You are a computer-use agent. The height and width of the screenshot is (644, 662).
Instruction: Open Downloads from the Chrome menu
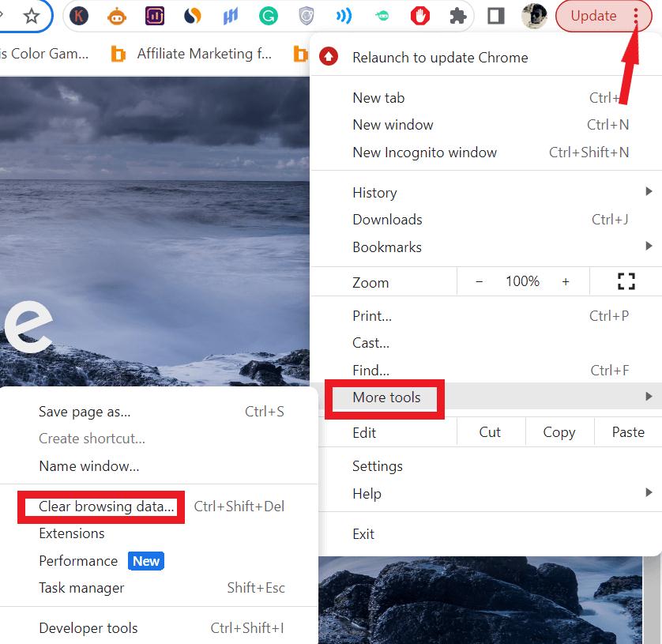(486, 220)
